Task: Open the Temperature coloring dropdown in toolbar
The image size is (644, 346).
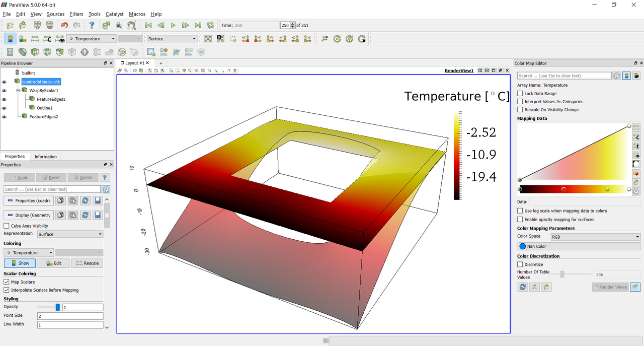Action: click(92, 39)
